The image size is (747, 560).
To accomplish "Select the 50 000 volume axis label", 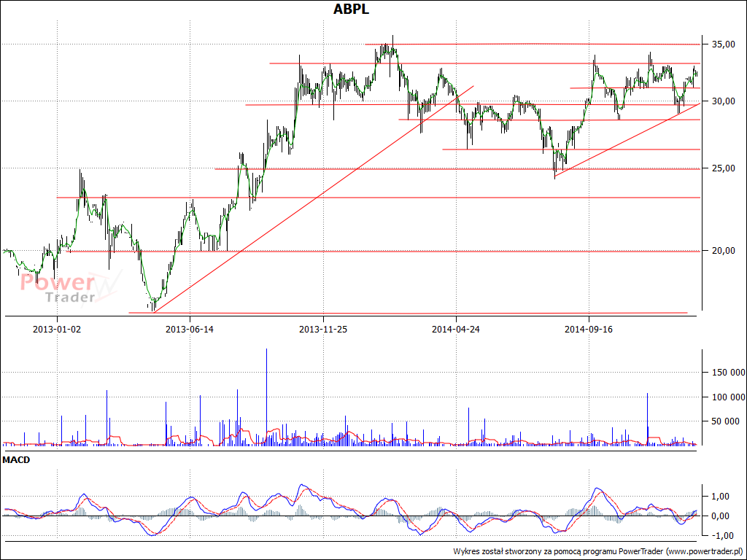I will coord(726,421).
